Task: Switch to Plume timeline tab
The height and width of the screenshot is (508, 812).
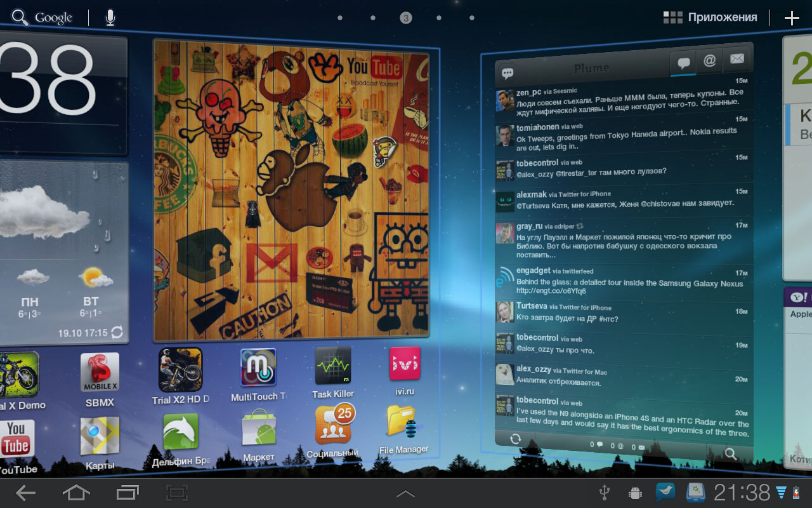Action: point(683,63)
